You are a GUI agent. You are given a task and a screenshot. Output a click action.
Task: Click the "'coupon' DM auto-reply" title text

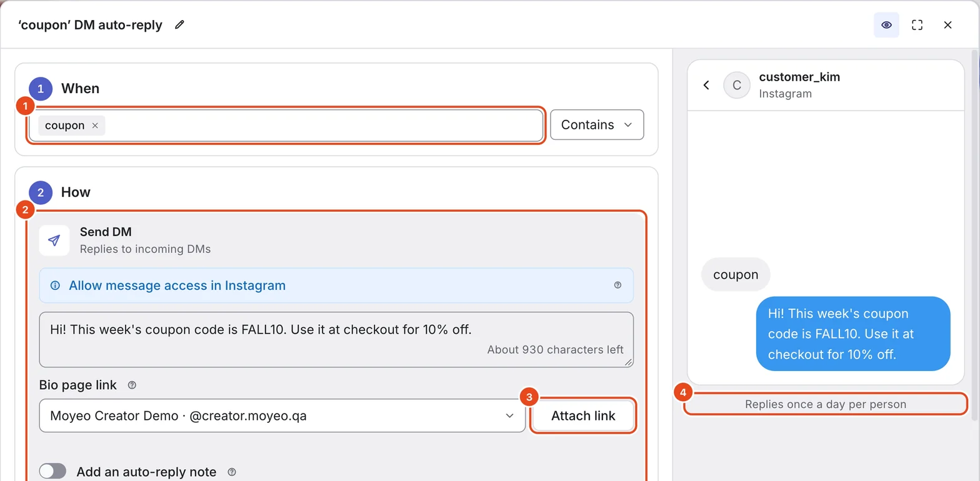click(91, 25)
